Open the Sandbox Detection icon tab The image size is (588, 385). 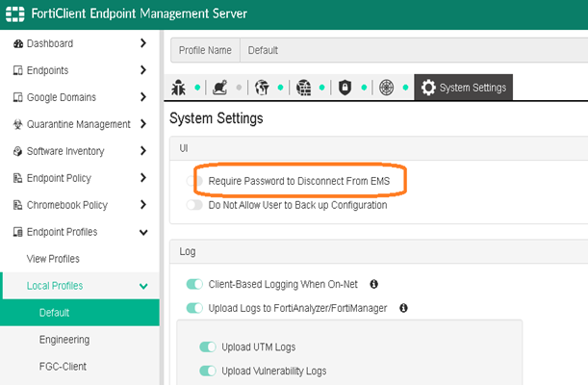[219, 88]
